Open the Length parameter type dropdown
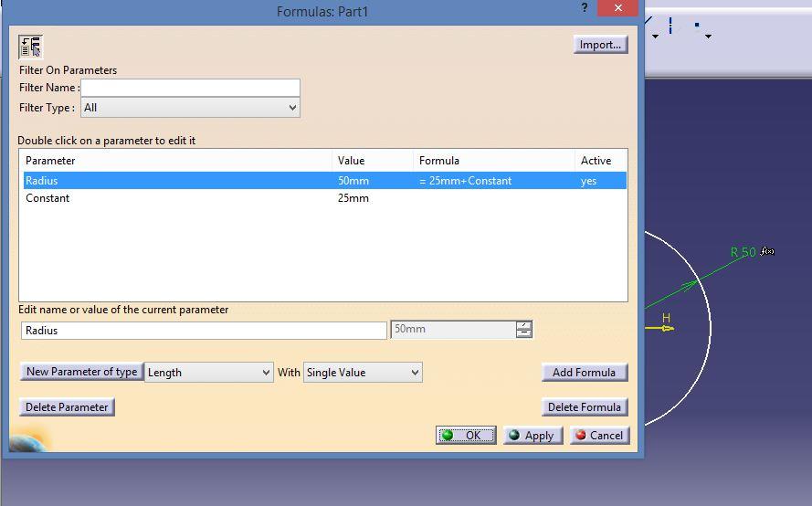This screenshot has height=506, width=812. coord(208,373)
